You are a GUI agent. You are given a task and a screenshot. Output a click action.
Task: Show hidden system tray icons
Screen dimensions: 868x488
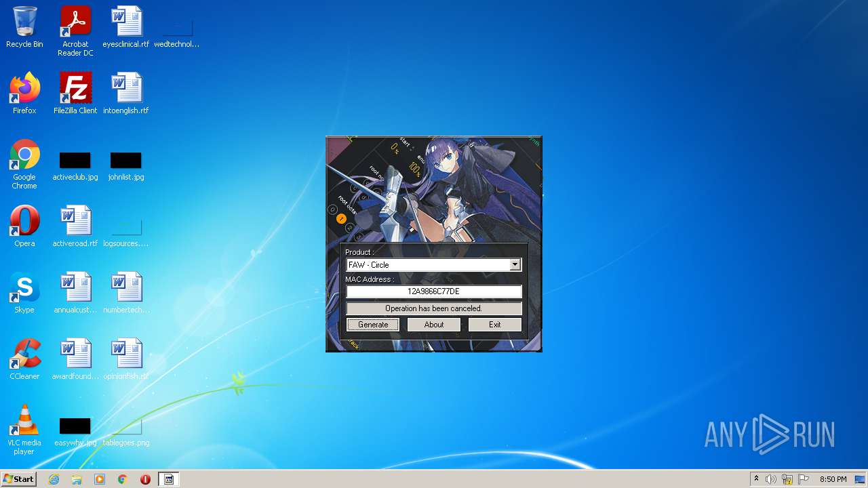756,479
